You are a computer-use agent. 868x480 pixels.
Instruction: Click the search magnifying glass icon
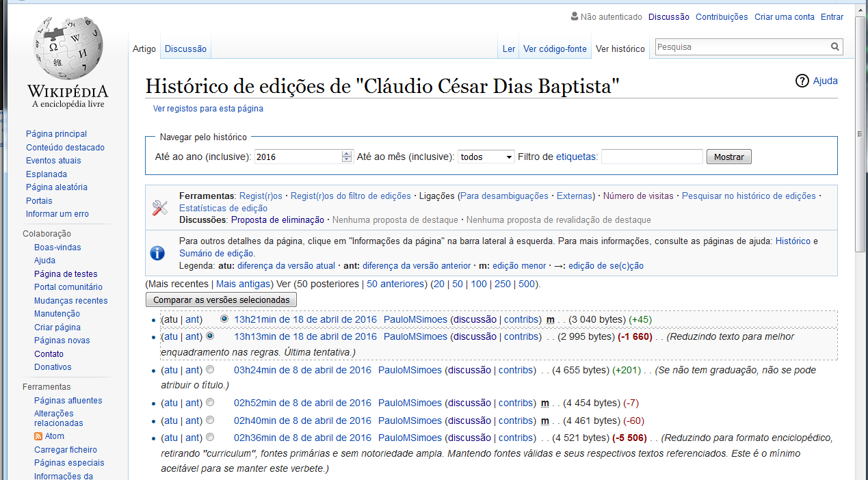pos(834,47)
